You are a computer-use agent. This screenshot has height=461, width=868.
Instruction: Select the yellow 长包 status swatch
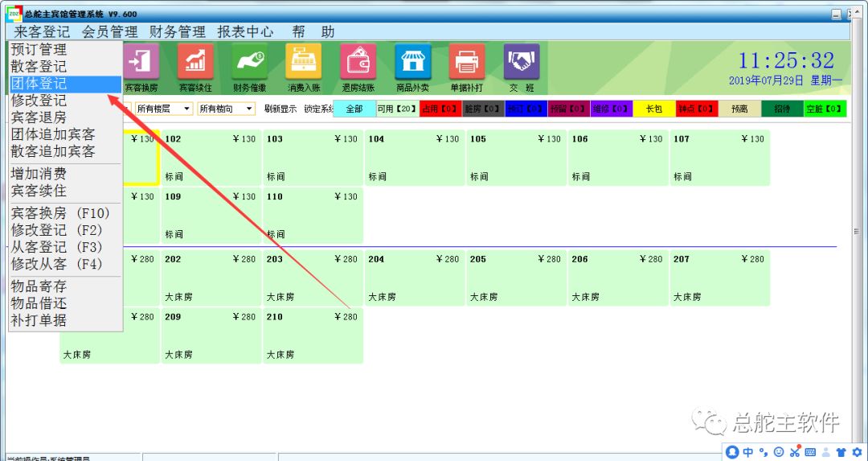(653, 109)
